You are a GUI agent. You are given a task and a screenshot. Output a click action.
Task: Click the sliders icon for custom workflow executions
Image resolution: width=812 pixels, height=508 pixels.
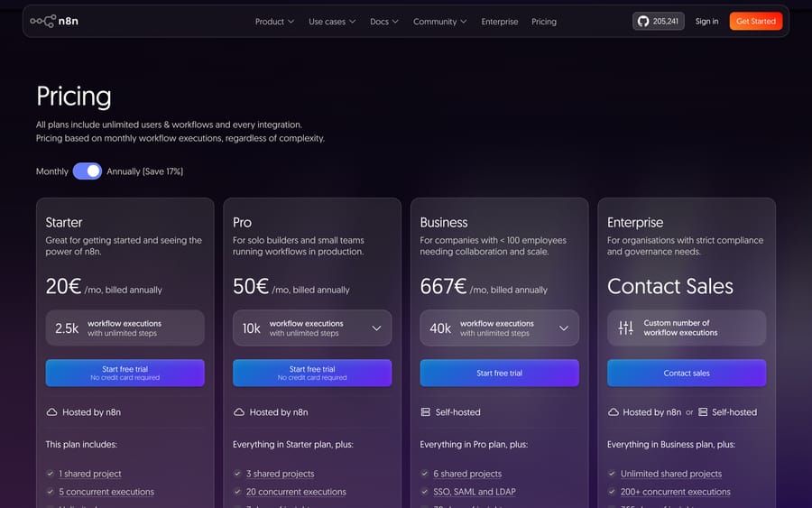(x=625, y=328)
